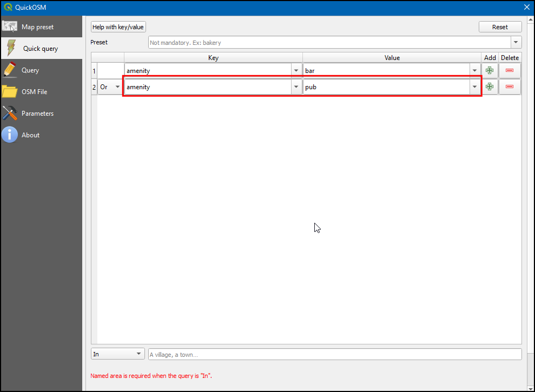Viewport: 535px width, 392px height.
Task: Open Parameters tools icon
Action: pos(10,113)
